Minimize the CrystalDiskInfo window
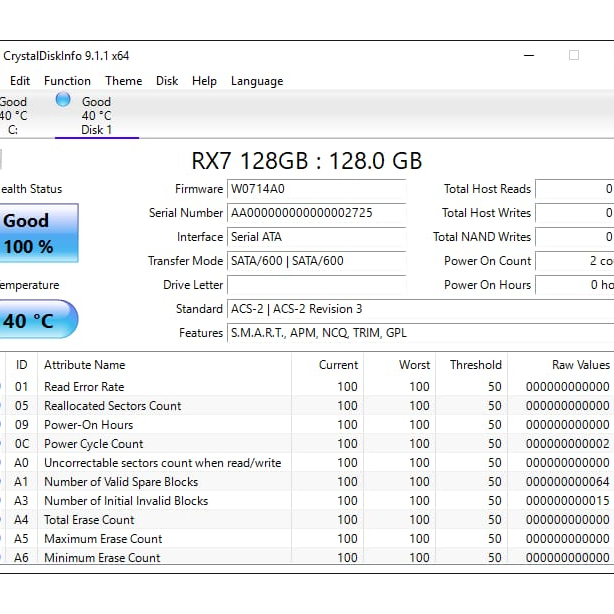Image resolution: width=614 pixels, height=614 pixels. click(529, 56)
